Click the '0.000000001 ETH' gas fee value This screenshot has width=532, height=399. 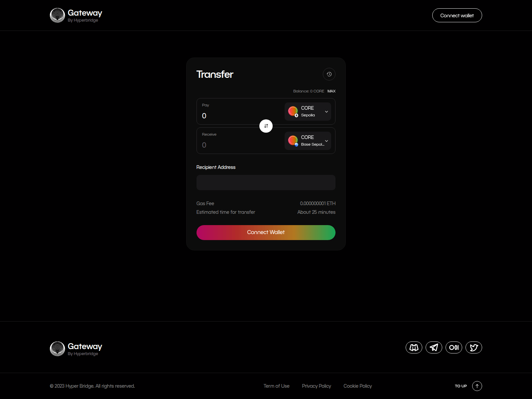(x=318, y=203)
